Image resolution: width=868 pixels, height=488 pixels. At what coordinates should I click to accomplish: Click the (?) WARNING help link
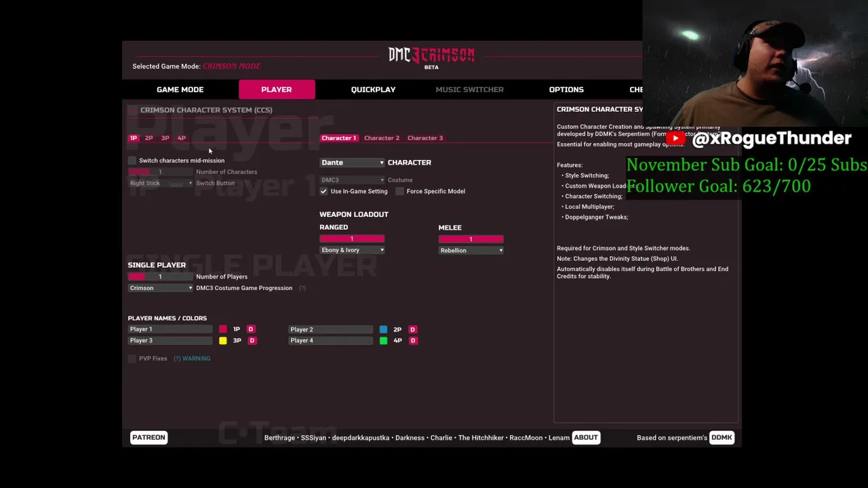[192, 359]
